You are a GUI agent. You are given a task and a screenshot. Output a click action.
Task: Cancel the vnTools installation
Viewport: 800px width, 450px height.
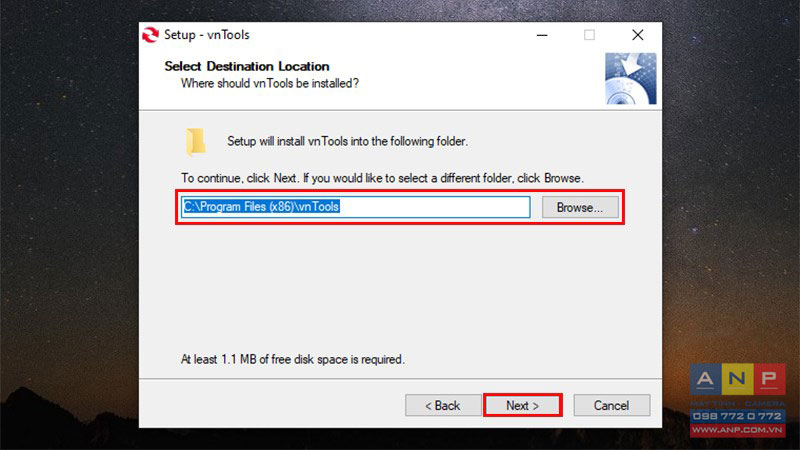[612, 406]
